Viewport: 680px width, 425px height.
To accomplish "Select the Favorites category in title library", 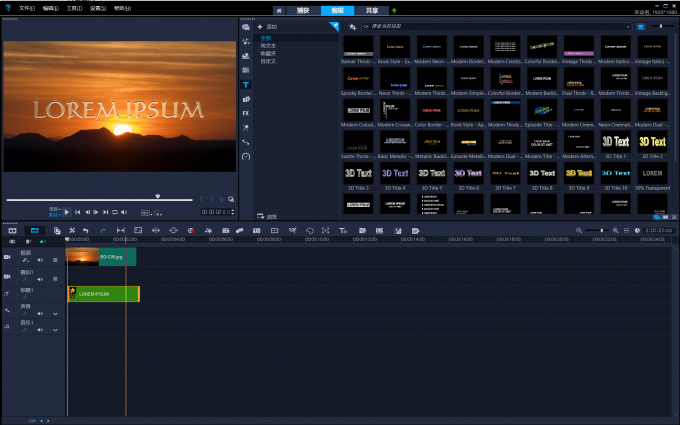I will pyautogui.click(x=268, y=53).
